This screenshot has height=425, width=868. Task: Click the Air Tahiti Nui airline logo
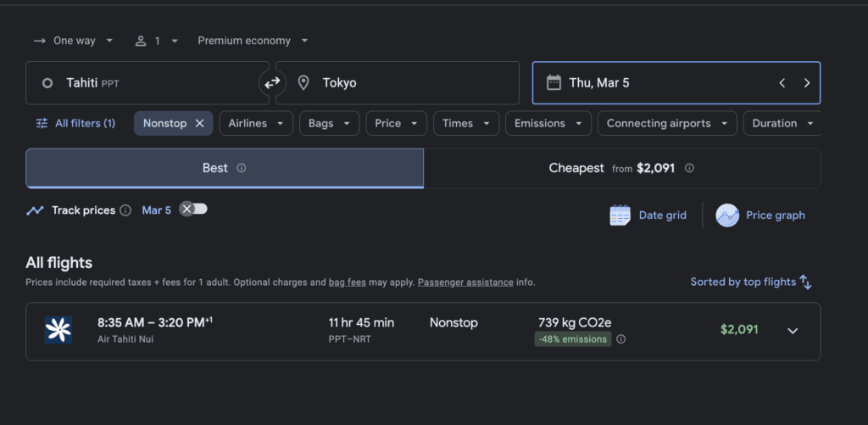[x=58, y=330]
